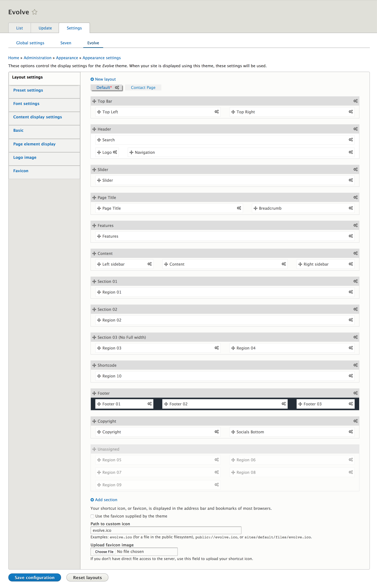Open settings gear for Top Bar section

pos(355,101)
